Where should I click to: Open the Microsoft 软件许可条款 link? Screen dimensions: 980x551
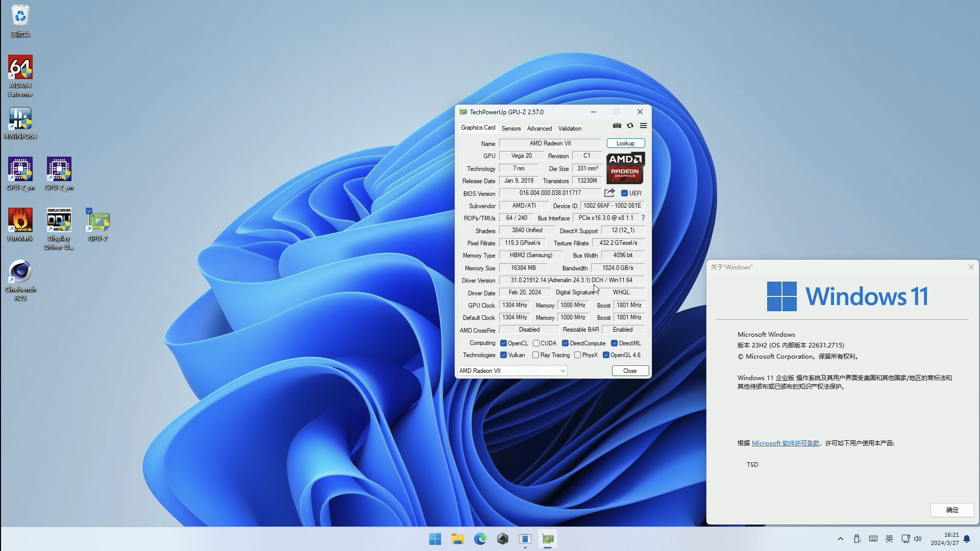coord(785,443)
